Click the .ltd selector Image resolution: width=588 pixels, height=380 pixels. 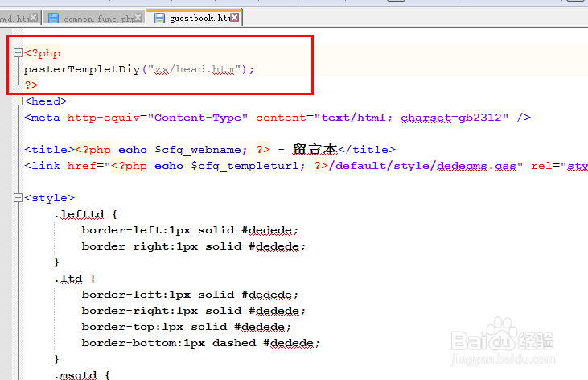tap(68, 279)
